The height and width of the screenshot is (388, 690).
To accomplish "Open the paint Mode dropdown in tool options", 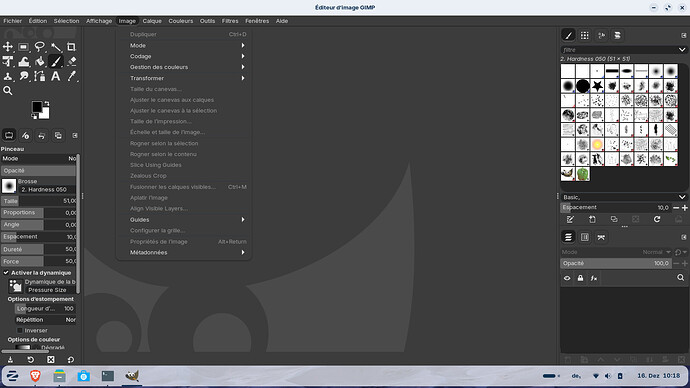I will pyautogui.click(x=39, y=158).
